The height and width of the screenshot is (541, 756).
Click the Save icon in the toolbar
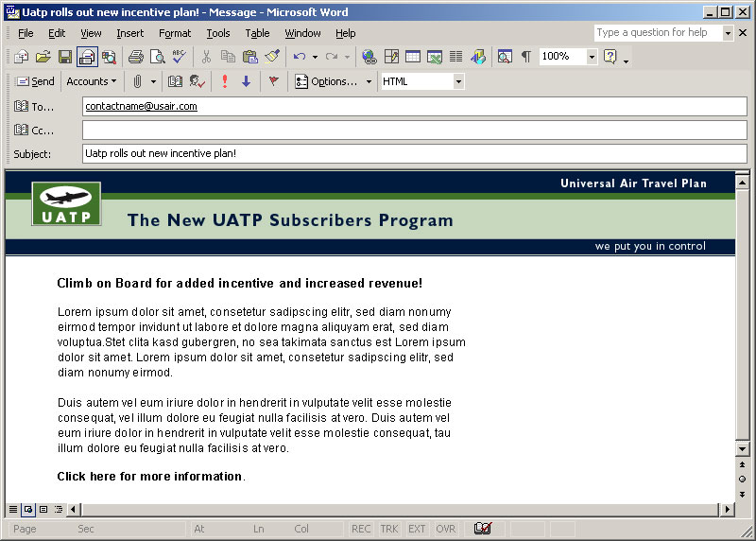pos(65,57)
